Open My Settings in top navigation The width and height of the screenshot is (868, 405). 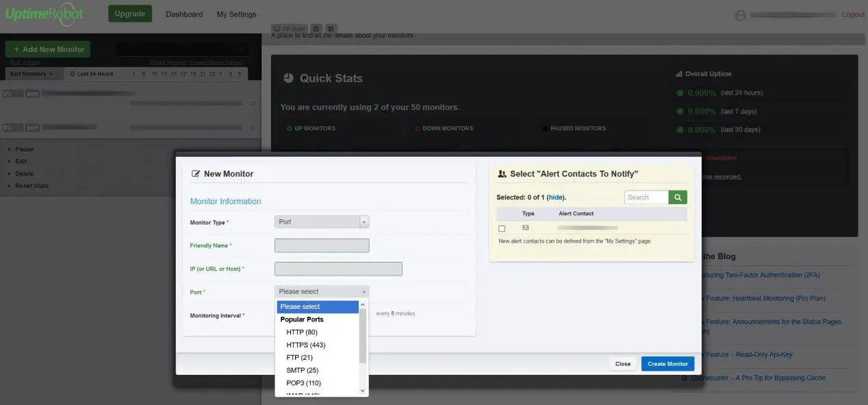(x=236, y=14)
